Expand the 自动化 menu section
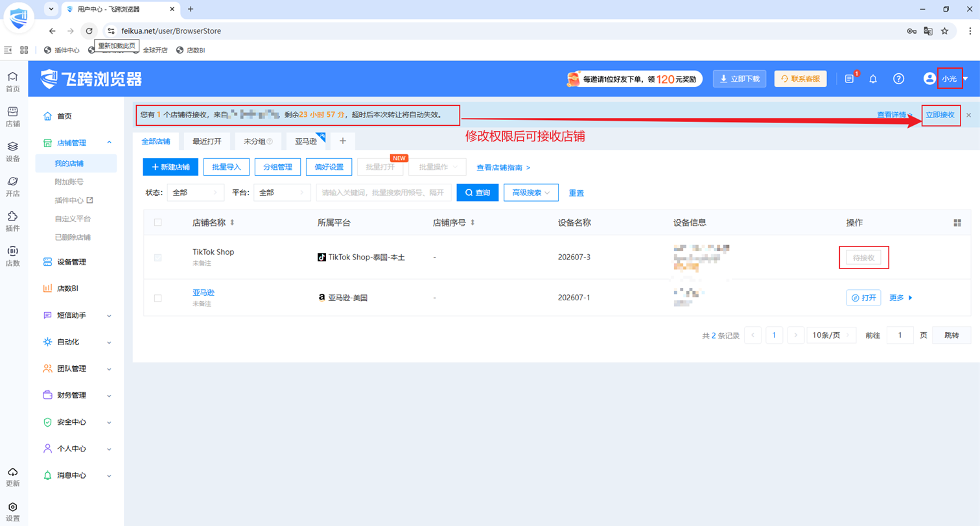 (109, 342)
